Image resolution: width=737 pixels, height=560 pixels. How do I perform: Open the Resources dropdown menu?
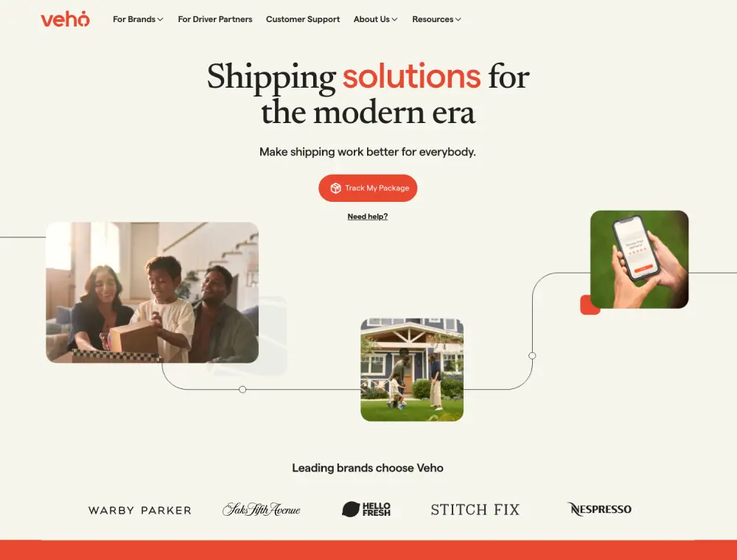tap(436, 19)
